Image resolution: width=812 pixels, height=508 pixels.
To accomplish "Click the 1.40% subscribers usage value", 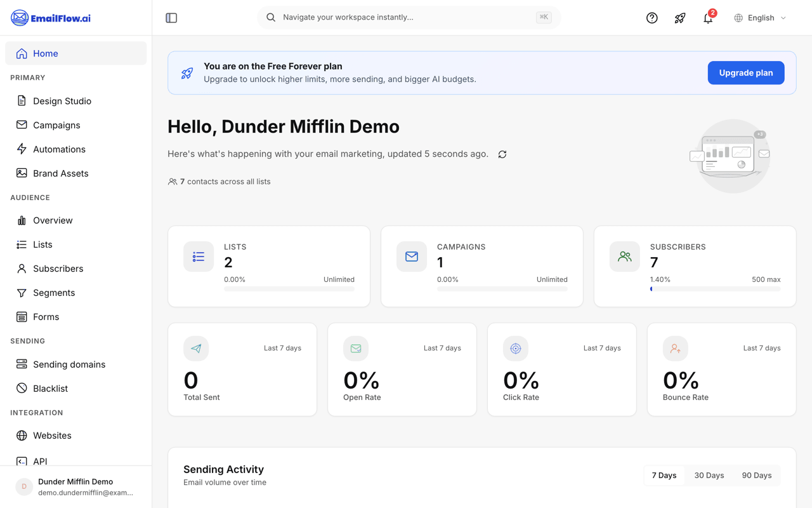I will click(660, 279).
